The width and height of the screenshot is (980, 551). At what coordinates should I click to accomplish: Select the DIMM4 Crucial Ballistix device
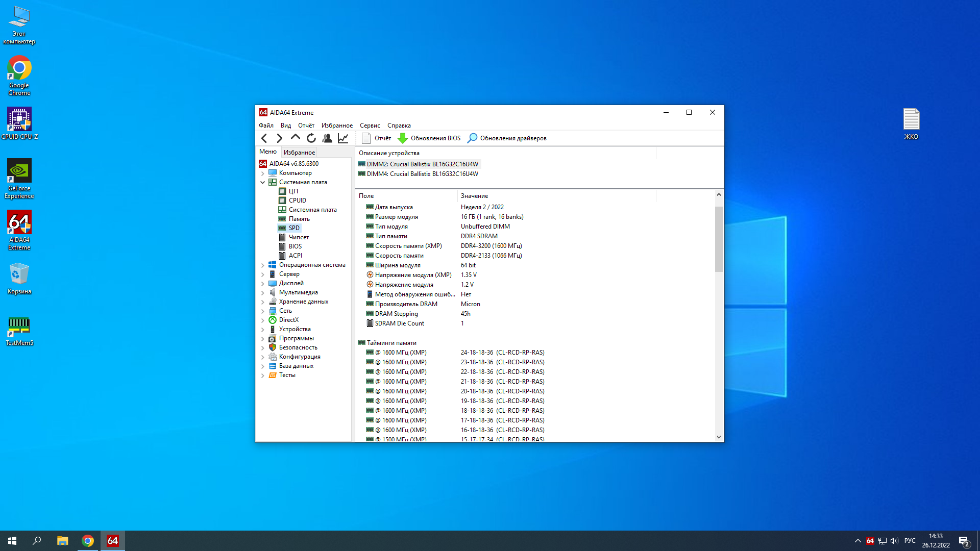422,174
